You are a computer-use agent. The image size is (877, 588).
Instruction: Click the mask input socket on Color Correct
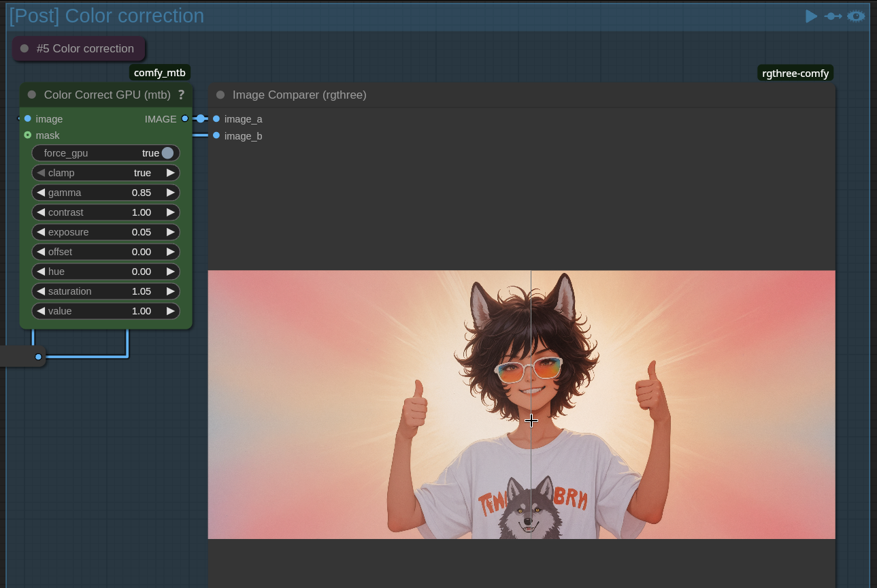27,135
